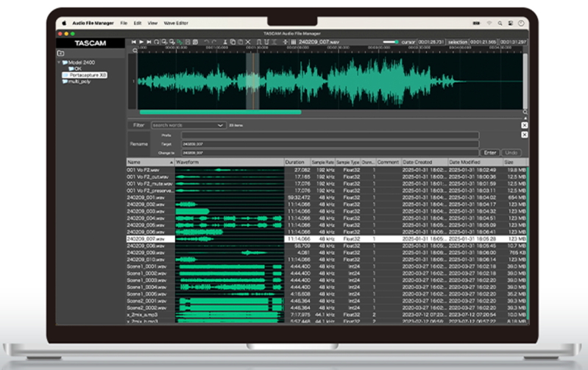
Task: Click the magnifier icon right of the overview bar
Action: pyautogui.click(x=525, y=112)
